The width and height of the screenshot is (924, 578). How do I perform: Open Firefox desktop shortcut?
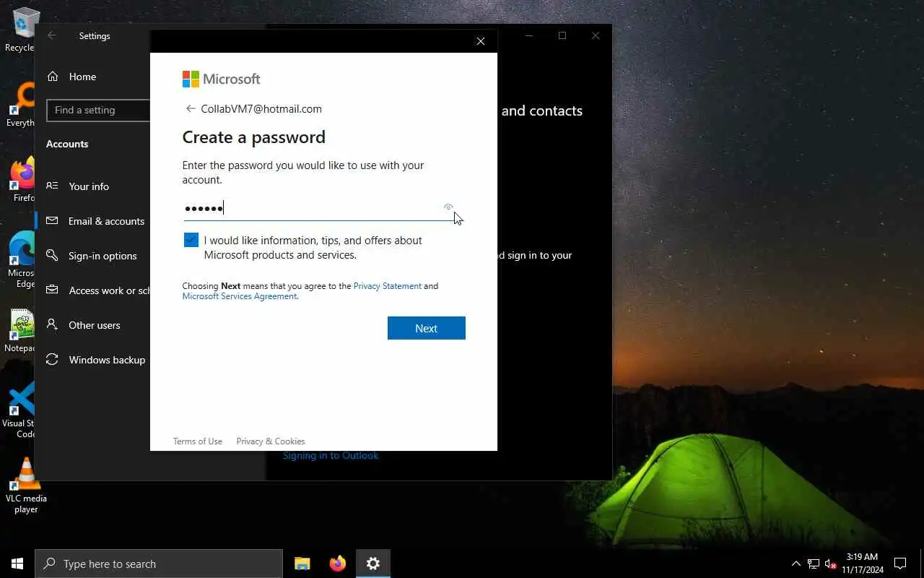click(x=22, y=179)
